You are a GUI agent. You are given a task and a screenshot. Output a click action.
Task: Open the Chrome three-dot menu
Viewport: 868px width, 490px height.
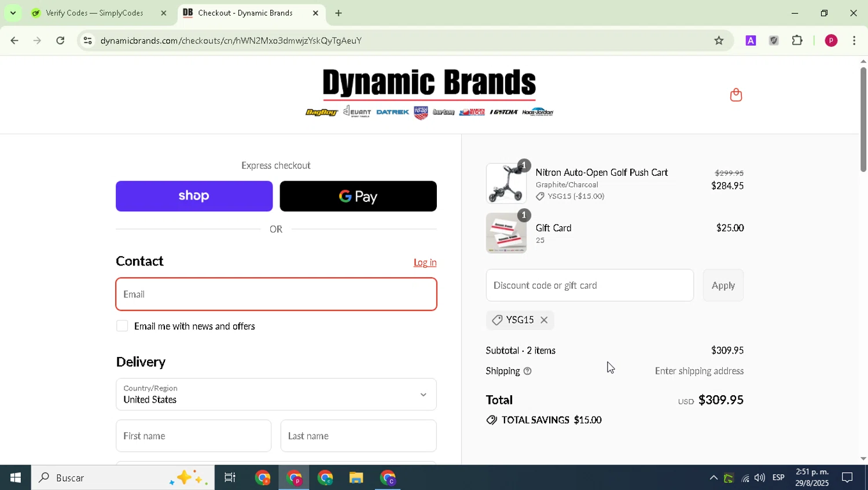coord(854,40)
